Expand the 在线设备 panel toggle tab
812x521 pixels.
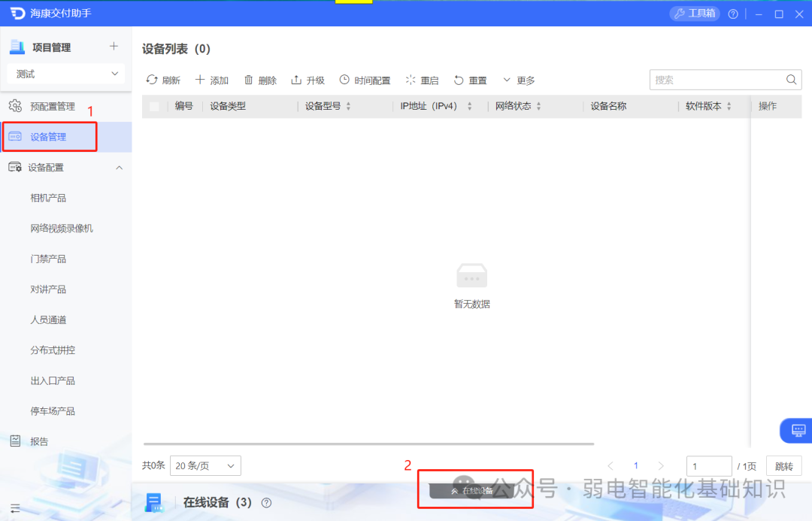click(x=471, y=490)
